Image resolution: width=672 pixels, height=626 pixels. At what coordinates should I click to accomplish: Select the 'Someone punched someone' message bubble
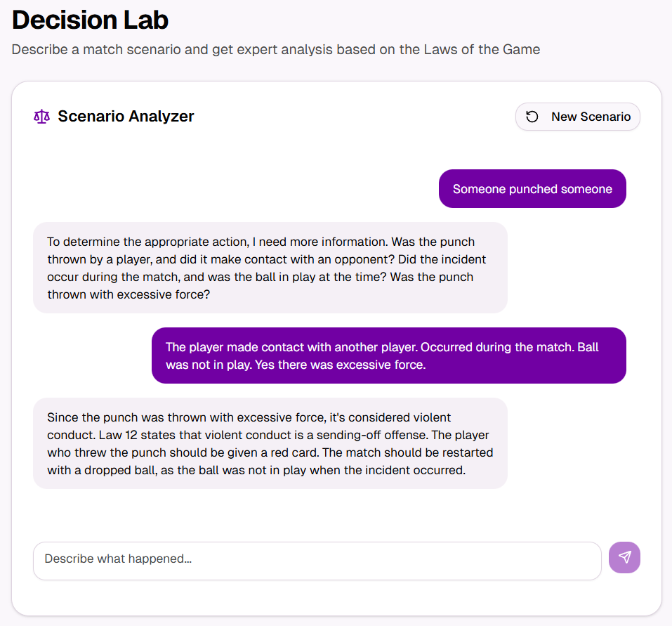[532, 189]
